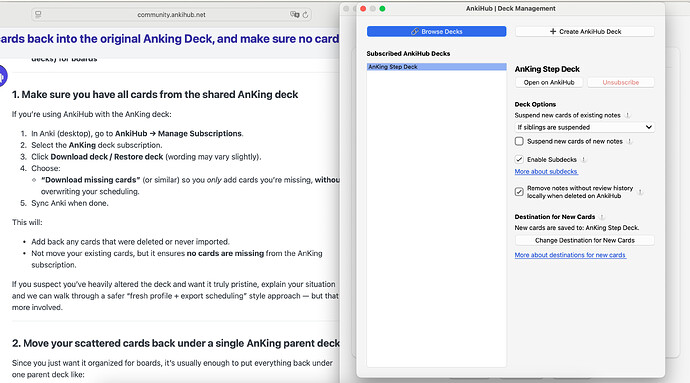Click the info icon beside Suspend new cards of existing notes
Viewport: 690px width, 383px height.
coord(628,115)
